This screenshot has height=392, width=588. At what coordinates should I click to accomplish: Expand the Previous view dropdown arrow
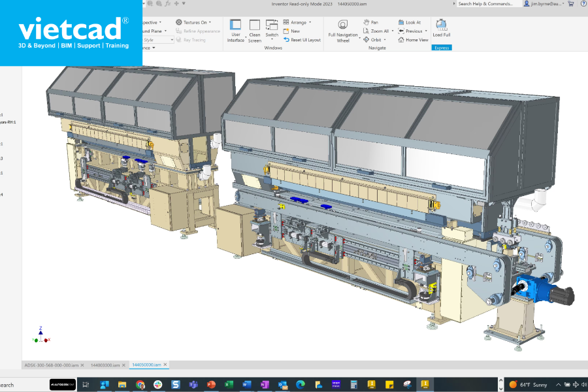click(426, 31)
